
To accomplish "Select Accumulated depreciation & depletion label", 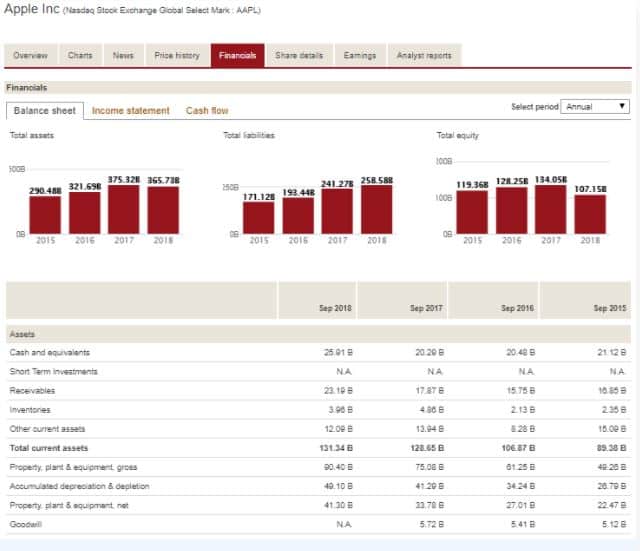I will point(80,486).
